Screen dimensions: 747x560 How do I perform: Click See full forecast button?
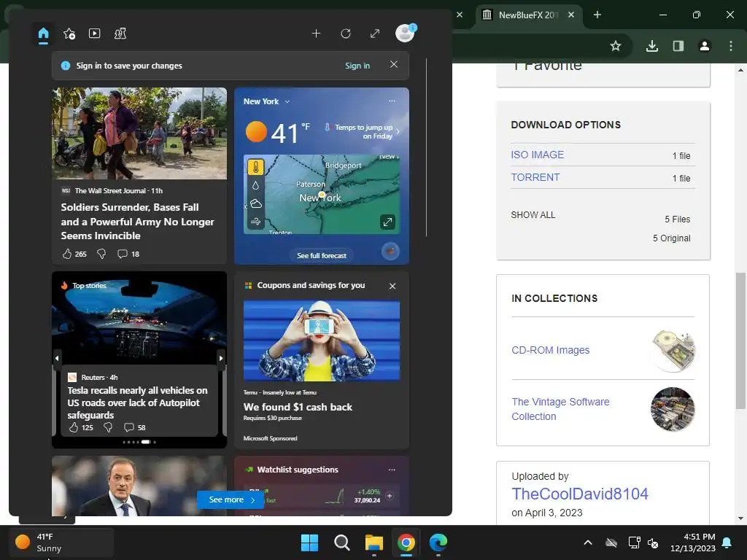click(322, 256)
